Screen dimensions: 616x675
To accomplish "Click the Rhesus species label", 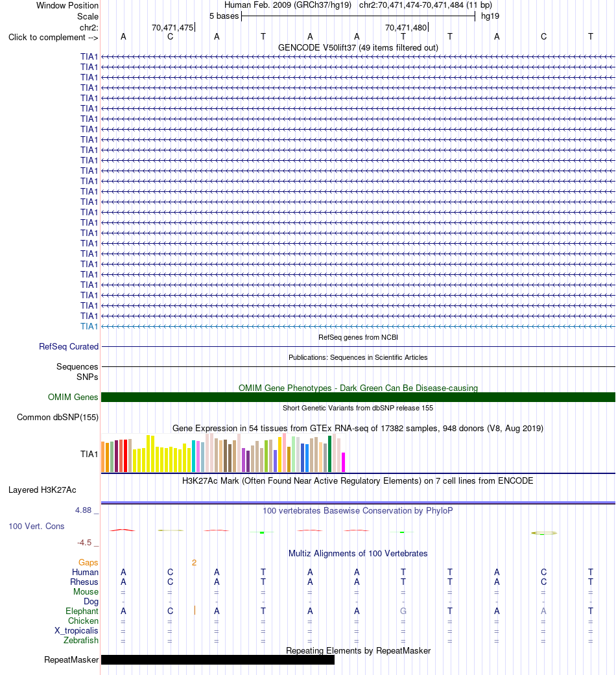I will [x=84, y=582].
